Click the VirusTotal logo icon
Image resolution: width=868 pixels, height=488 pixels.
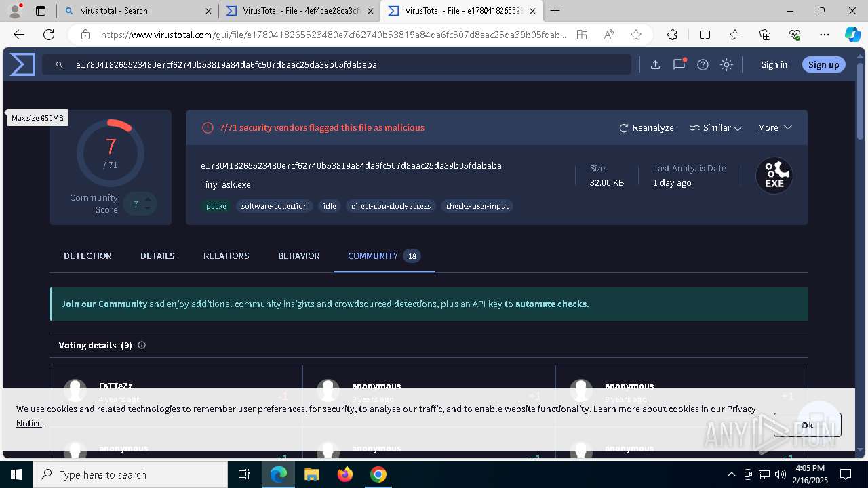coord(22,64)
